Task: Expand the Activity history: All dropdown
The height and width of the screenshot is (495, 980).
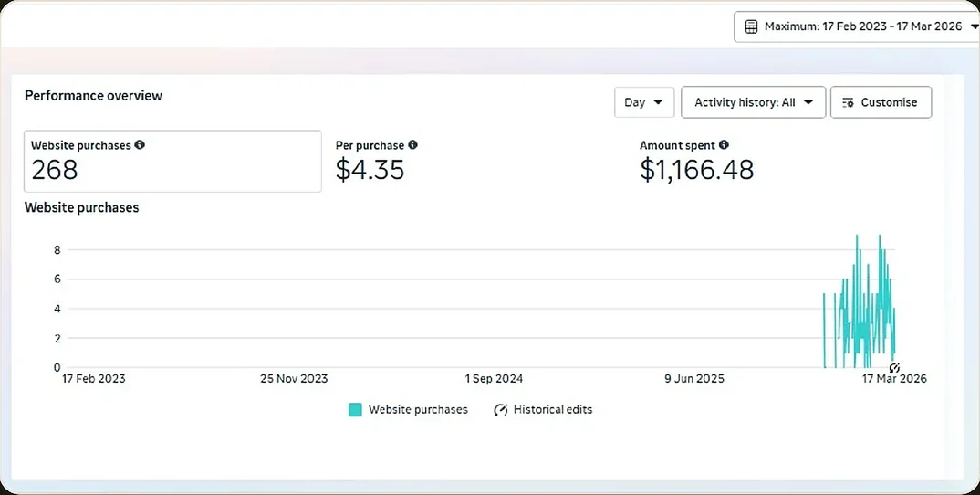Action: click(753, 102)
